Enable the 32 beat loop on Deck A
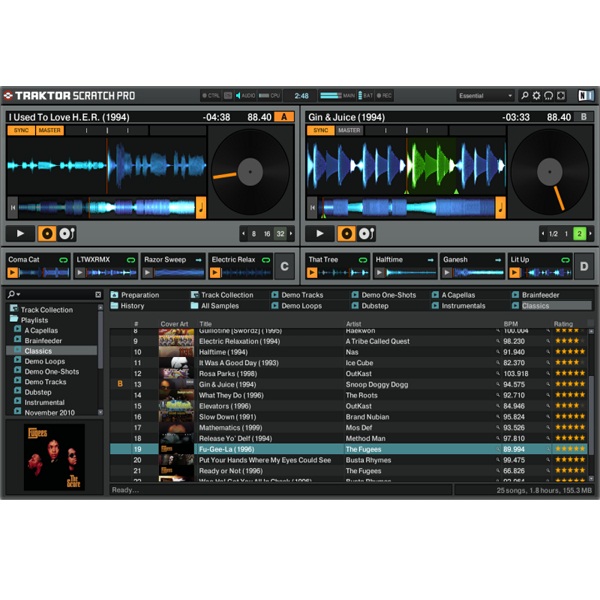 coord(279,233)
